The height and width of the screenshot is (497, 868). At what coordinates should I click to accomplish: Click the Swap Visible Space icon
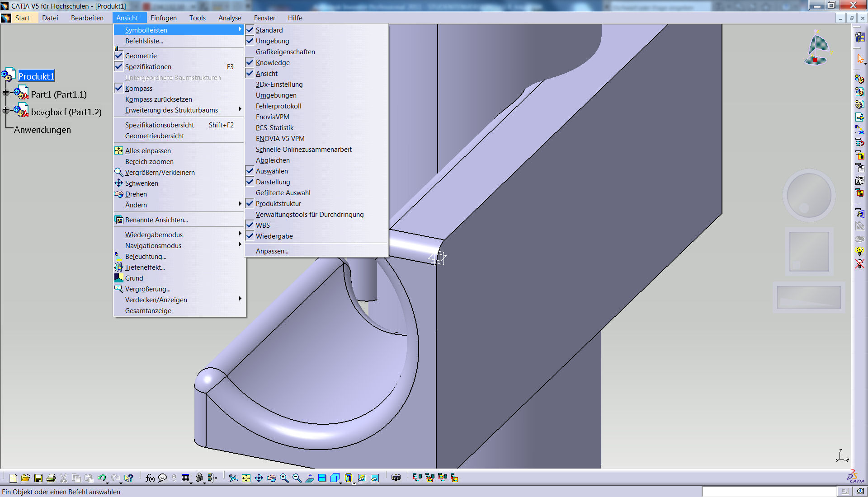click(375, 478)
